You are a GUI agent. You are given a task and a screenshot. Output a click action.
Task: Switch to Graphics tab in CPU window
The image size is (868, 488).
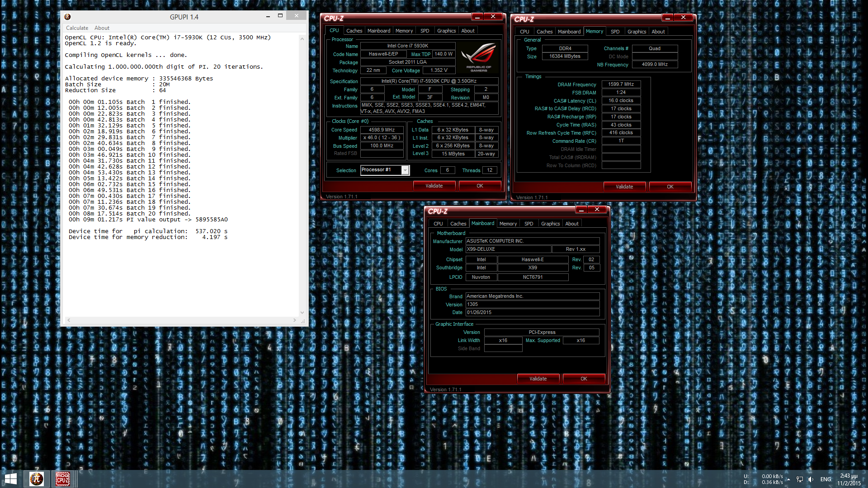[x=446, y=31]
